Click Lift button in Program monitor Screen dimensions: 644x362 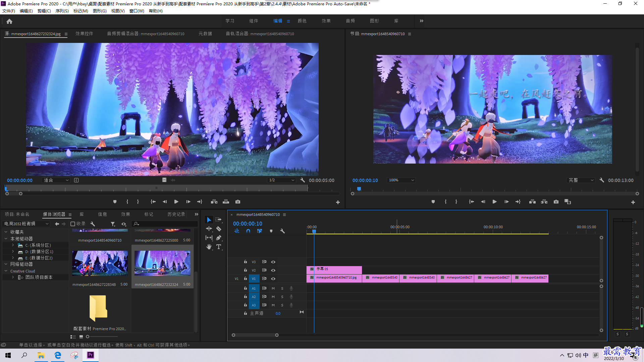coord(532,202)
